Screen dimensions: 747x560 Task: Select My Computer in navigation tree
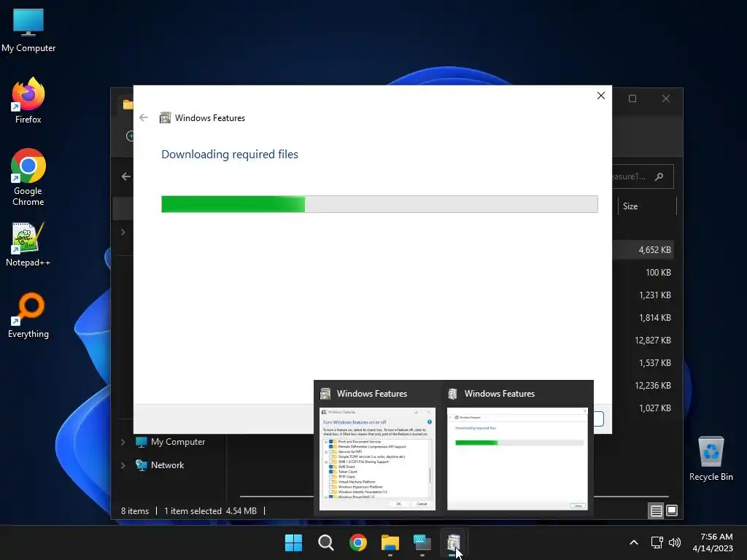171,442
